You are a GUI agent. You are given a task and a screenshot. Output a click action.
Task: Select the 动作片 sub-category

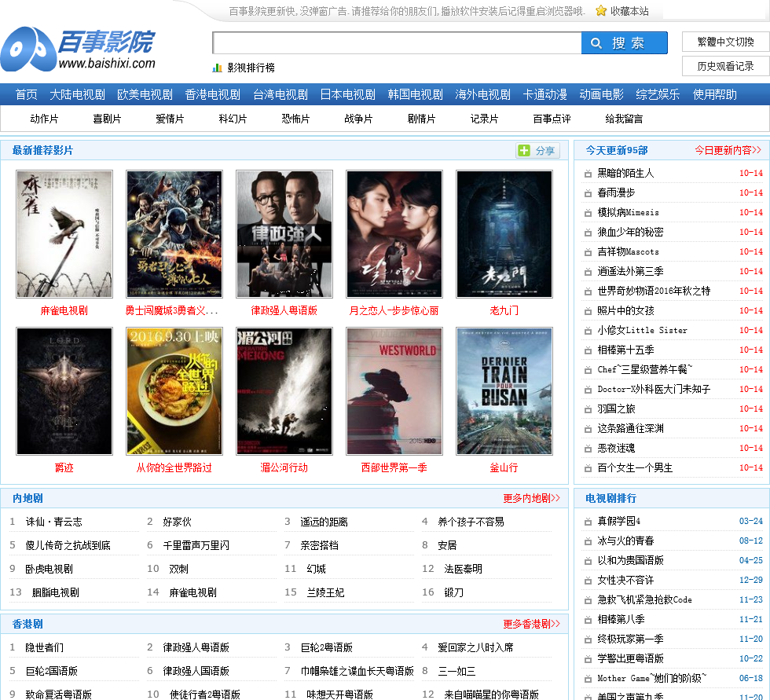[44, 119]
